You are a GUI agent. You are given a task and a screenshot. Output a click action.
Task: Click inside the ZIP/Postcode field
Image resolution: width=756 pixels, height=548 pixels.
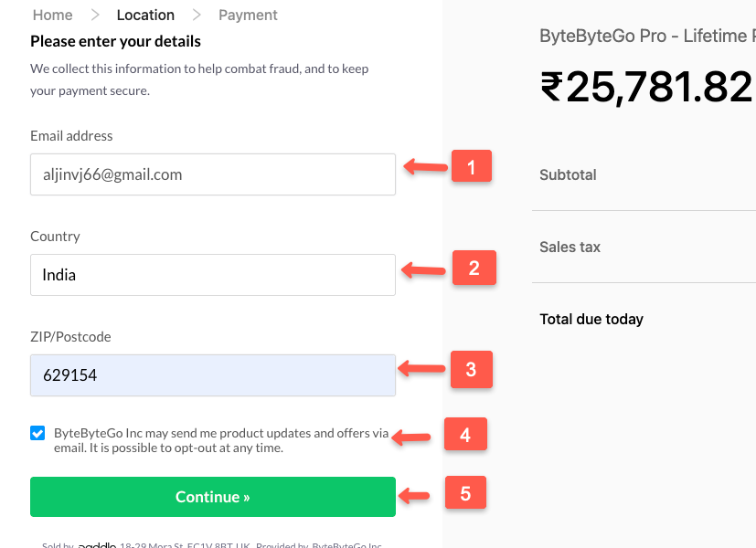212,374
